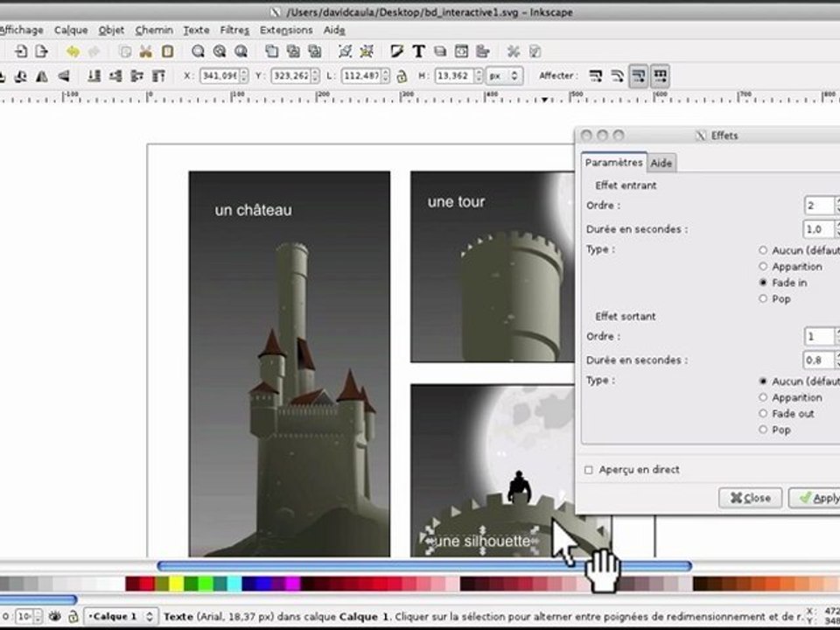Click the Cut scissors icon
The width and height of the screenshot is (840, 630).
tap(145, 52)
